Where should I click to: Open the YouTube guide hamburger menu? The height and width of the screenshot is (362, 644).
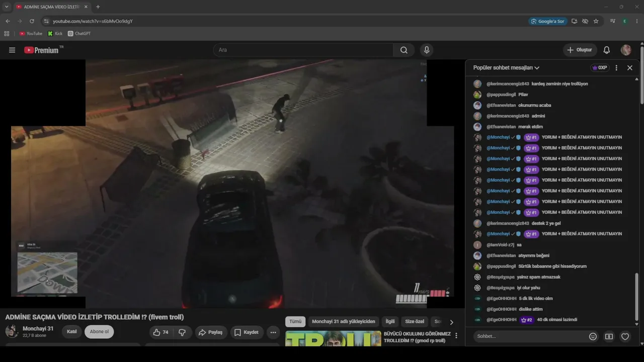pyautogui.click(x=12, y=50)
